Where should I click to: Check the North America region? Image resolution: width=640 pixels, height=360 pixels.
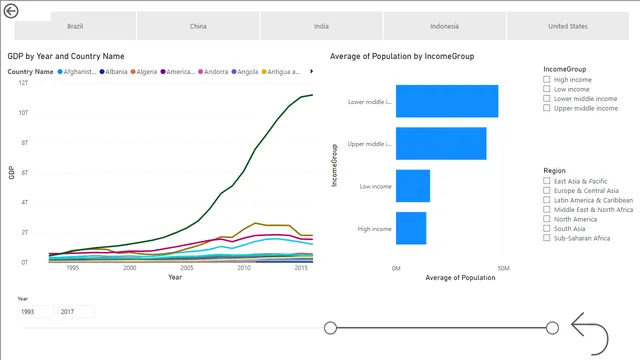click(x=547, y=219)
